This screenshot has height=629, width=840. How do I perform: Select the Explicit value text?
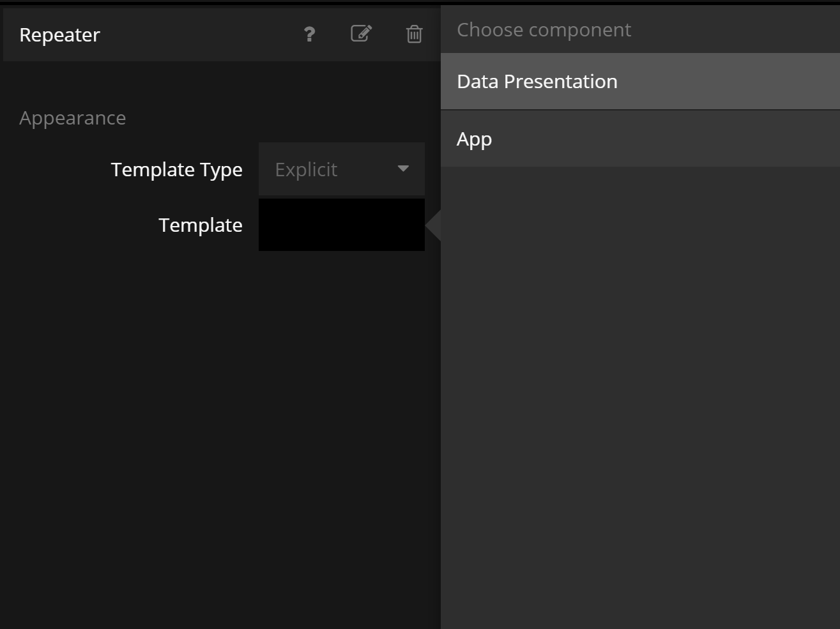click(306, 170)
